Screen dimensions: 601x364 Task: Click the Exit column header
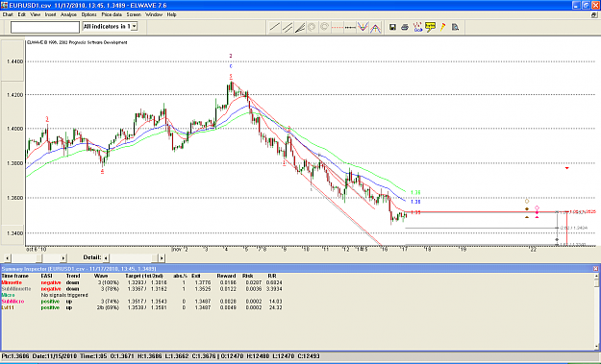pos(196,276)
